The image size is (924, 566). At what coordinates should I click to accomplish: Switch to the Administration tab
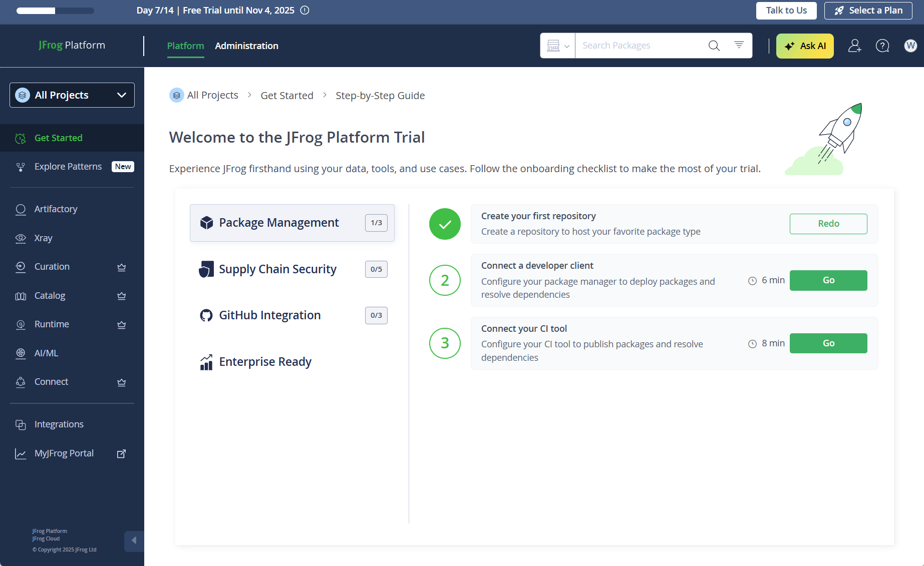(x=246, y=46)
